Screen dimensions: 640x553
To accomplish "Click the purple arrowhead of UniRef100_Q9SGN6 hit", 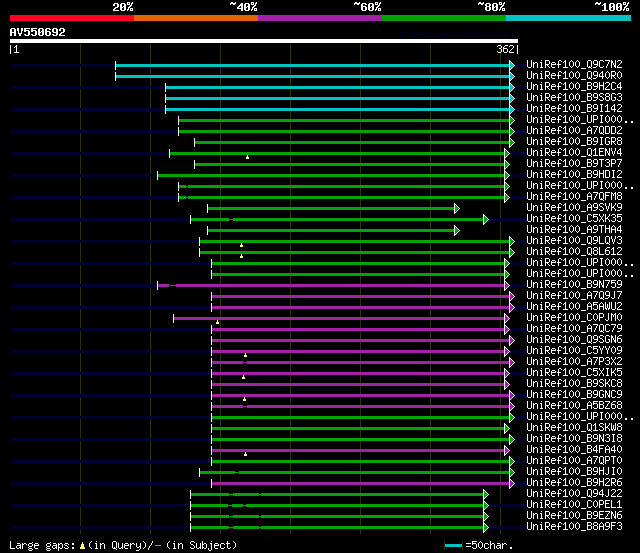I will tap(512, 340).
